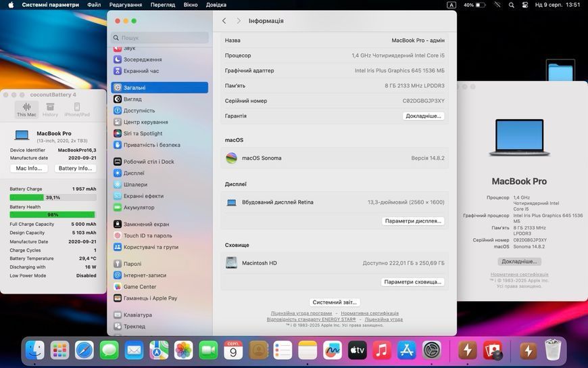Select Доступність in settings sidebar
This screenshot has width=588, height=368.
pyautogui.click(x=160, y=110)
